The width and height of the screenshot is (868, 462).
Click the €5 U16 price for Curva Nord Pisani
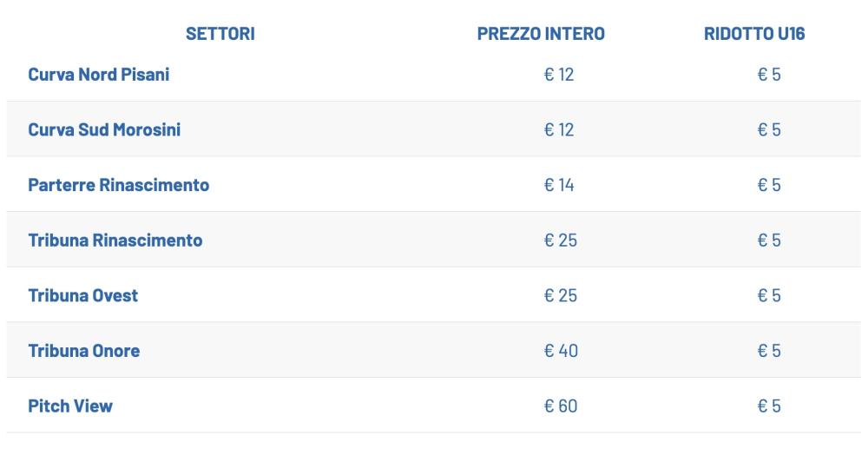(769, 74)
